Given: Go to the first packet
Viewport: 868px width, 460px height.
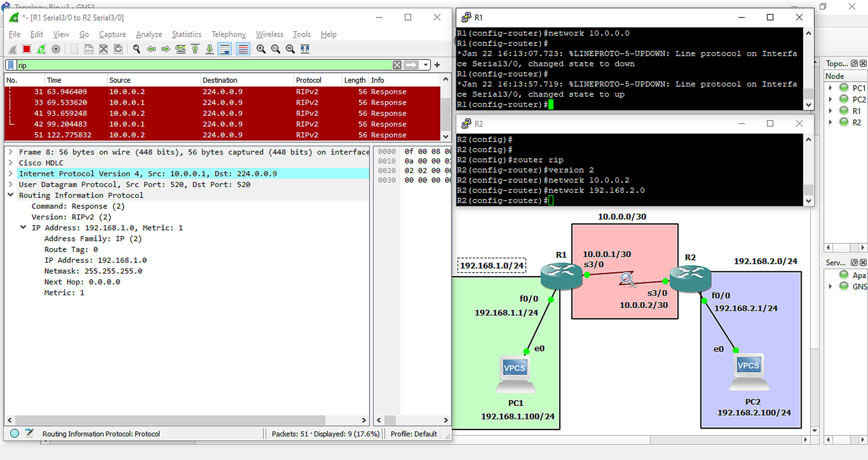Looking at the screenshot, I should click(x=195, y=49).
